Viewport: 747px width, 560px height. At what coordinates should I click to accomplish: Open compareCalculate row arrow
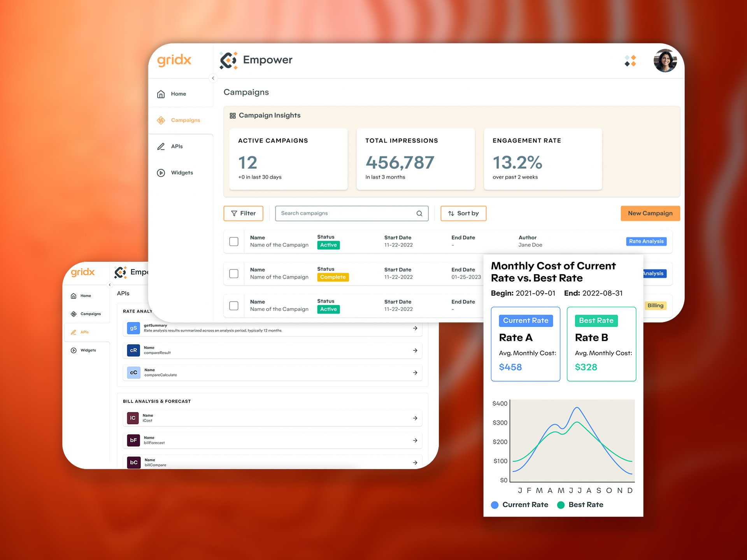click(415, 373)
